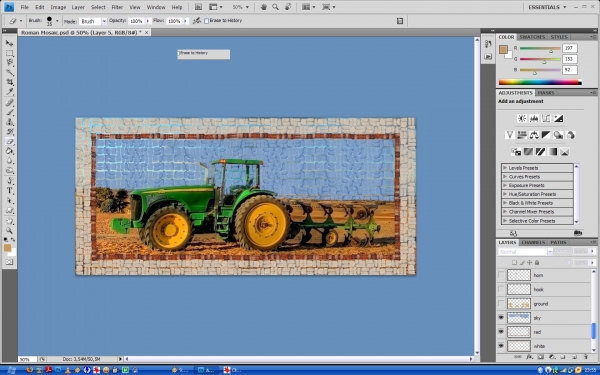Enable the Erase to History checkbox
The image size is (600, 375).
(206, 21)
